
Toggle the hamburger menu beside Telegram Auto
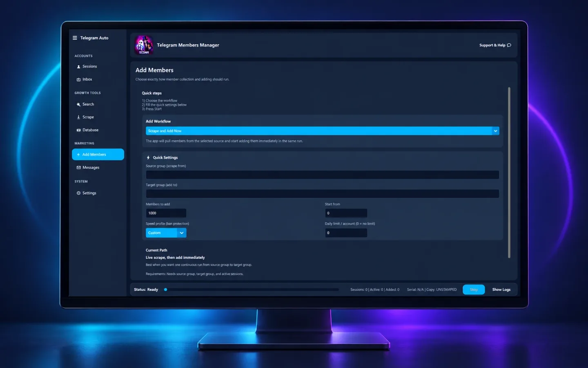pyautogui.click(x=75, y=38)
